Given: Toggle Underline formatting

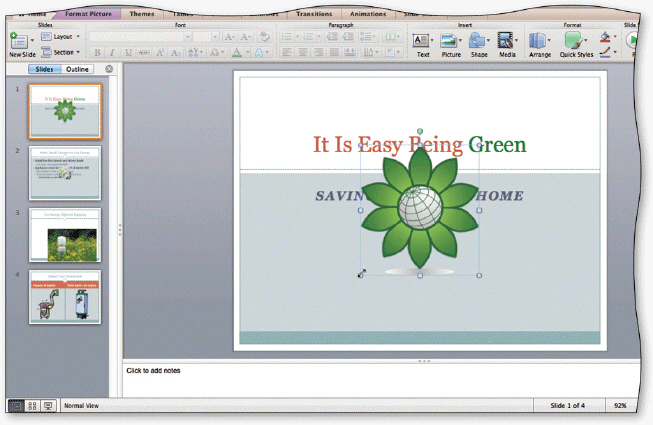Looking at the screenshot, I should tap(128, 52).
